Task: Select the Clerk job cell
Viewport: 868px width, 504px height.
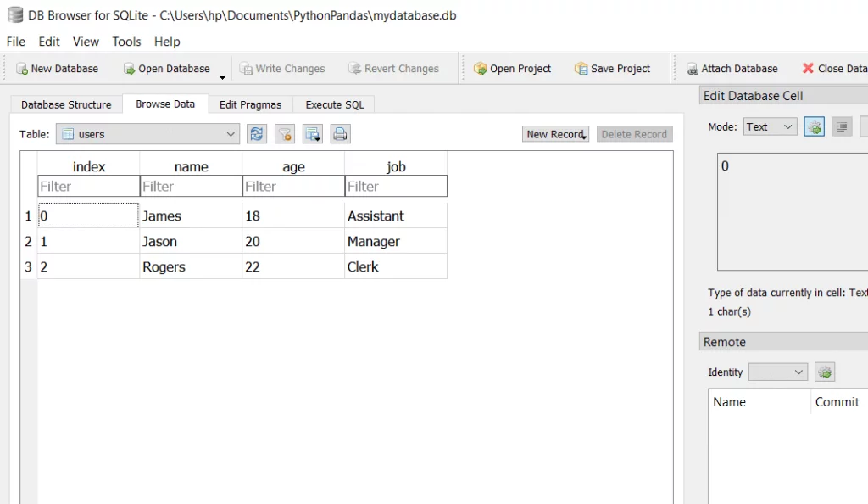Action: point(396,266)
